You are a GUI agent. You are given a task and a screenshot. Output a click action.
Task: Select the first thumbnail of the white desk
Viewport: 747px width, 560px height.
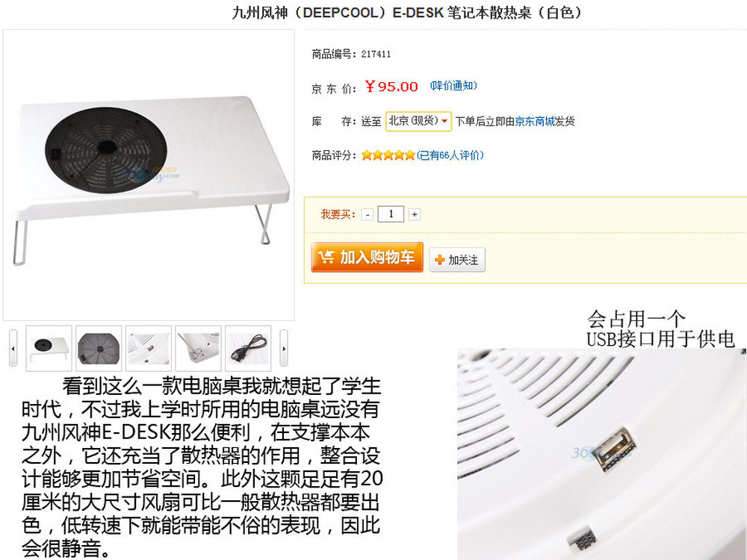[x=49, y=348]
